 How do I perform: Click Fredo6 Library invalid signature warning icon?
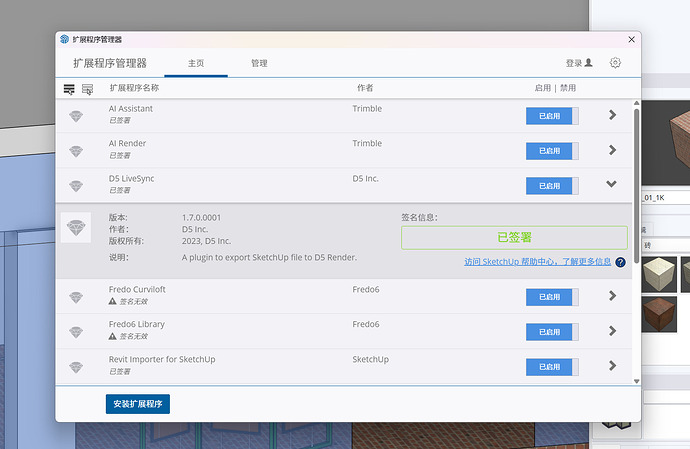click(113, 336)
